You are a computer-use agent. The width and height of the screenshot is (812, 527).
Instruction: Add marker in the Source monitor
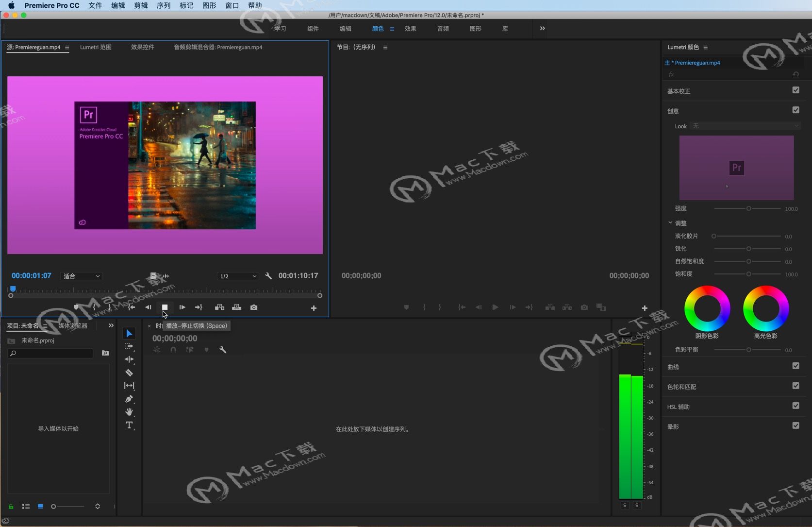[76, 307]
